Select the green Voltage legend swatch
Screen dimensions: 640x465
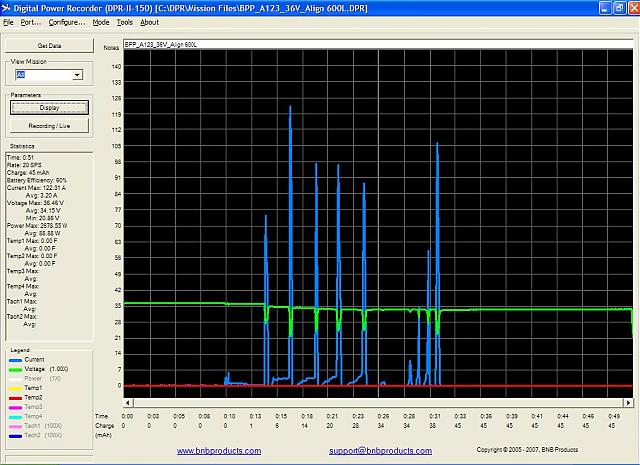coord(14,369)
